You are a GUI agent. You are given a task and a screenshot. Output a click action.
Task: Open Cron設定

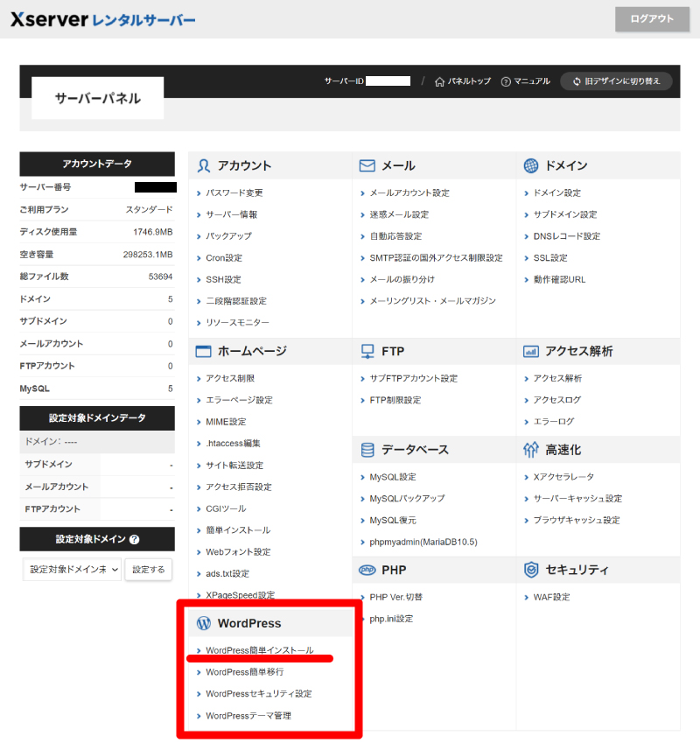(x=224, y=258)
